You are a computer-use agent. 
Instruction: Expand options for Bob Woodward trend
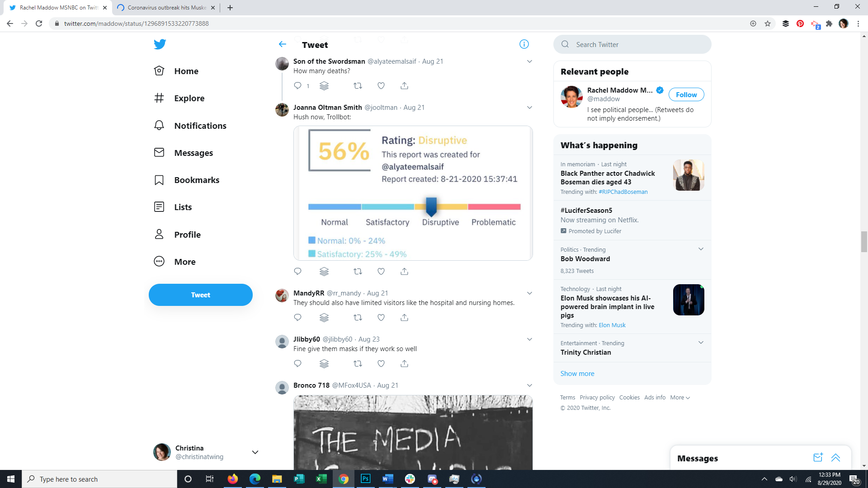tap(701, 249)
